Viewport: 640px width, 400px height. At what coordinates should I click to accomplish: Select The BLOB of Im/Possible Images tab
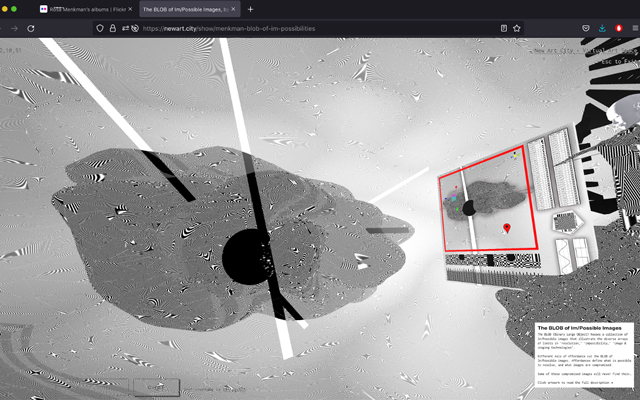click(185, 9)
